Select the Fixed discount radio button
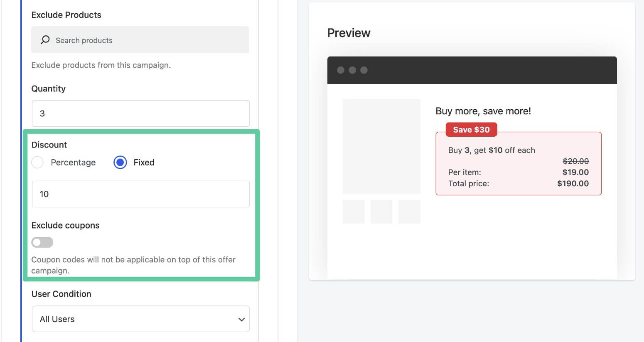644x342 pixels. click(x=120, y=162)
